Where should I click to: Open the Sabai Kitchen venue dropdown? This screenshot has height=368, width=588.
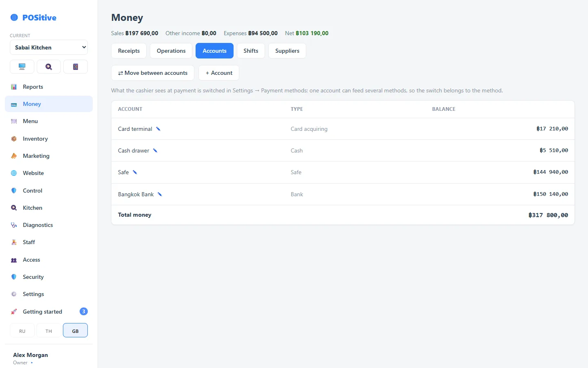point(49,47)
